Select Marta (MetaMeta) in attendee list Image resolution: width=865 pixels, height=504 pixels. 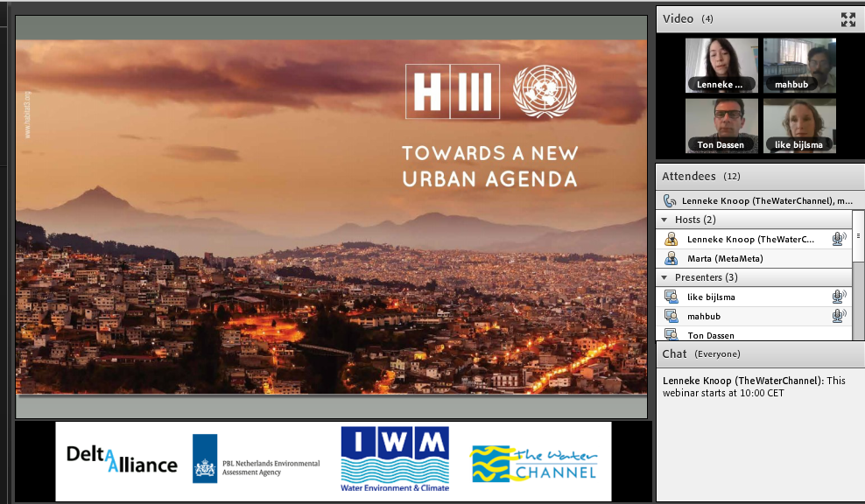725,259
